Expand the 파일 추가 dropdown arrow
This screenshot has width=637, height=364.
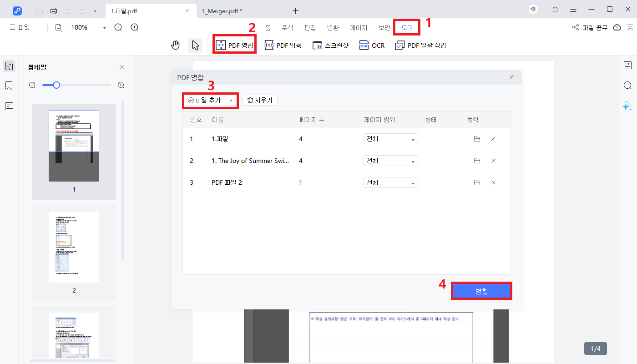[231, 100]
